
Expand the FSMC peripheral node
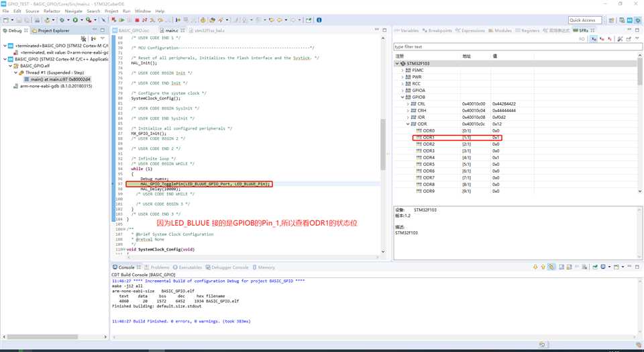402,71
